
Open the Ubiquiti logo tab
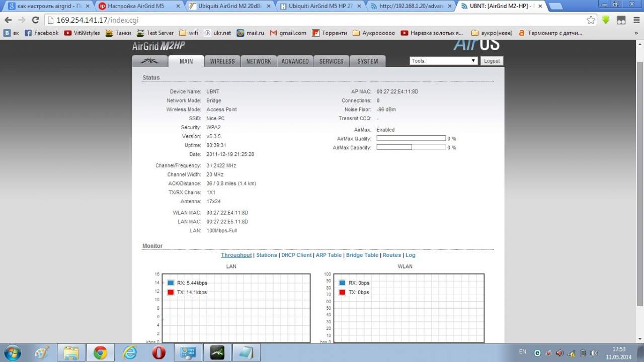(x=149, y=61)
